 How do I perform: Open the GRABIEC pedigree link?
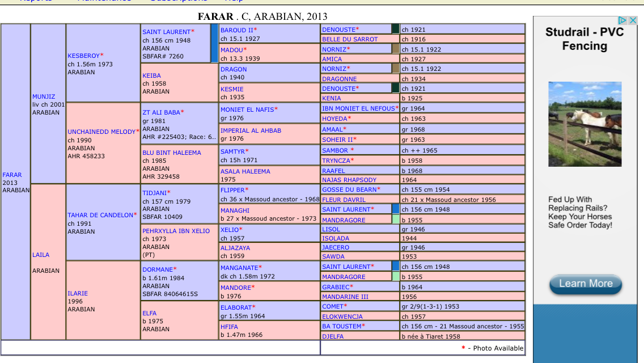[x=336, y=287]
